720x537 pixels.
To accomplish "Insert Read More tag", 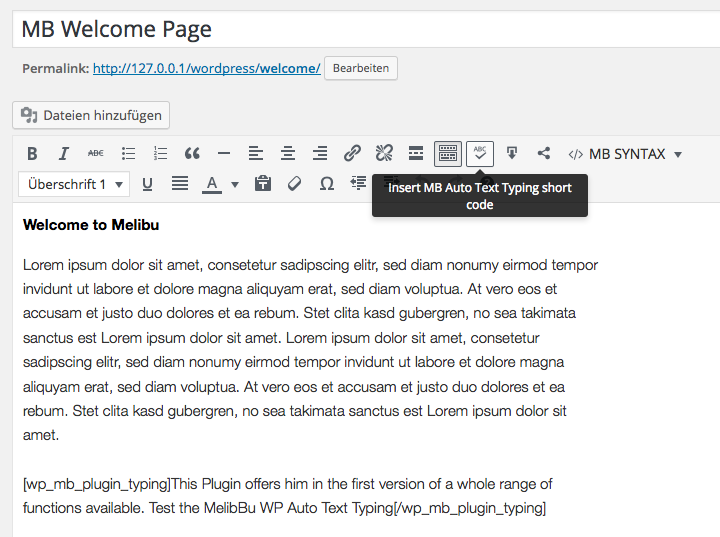I will [x=416, y=153].
